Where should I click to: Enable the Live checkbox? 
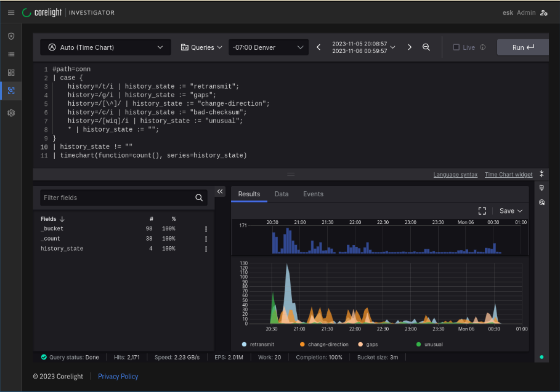coord(457,47)
